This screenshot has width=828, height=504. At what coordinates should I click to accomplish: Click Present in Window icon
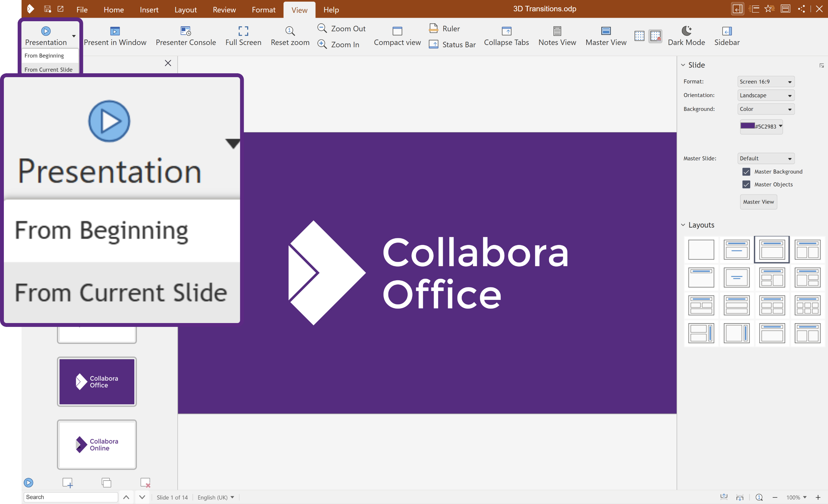pos(115,31)
